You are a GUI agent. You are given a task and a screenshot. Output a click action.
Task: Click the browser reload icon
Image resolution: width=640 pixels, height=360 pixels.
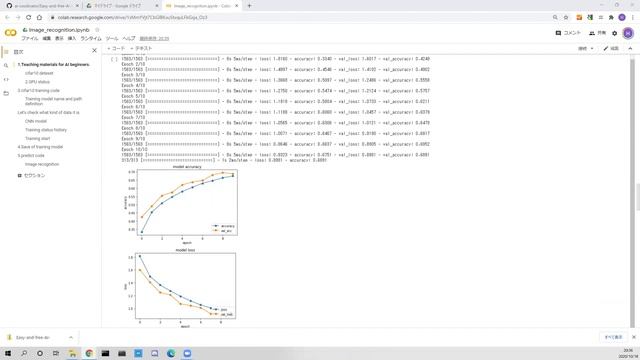pyautogui.click(x=29, y=18)
